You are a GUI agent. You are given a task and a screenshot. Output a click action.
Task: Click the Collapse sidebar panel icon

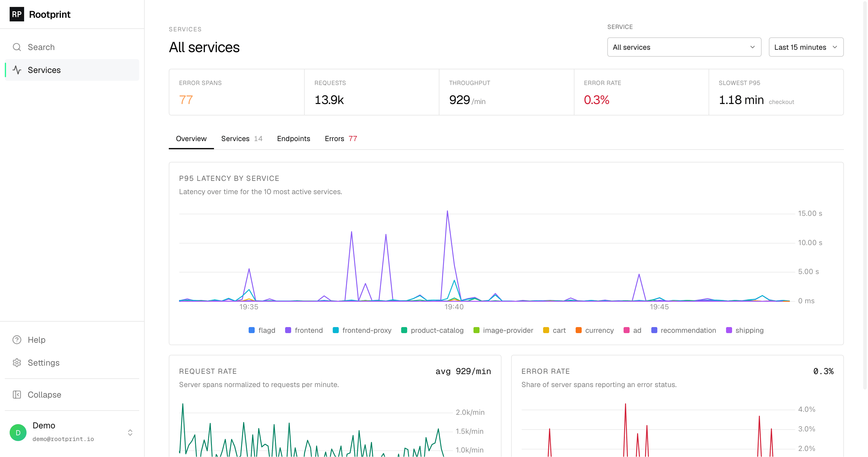click(x=17, y=395)
